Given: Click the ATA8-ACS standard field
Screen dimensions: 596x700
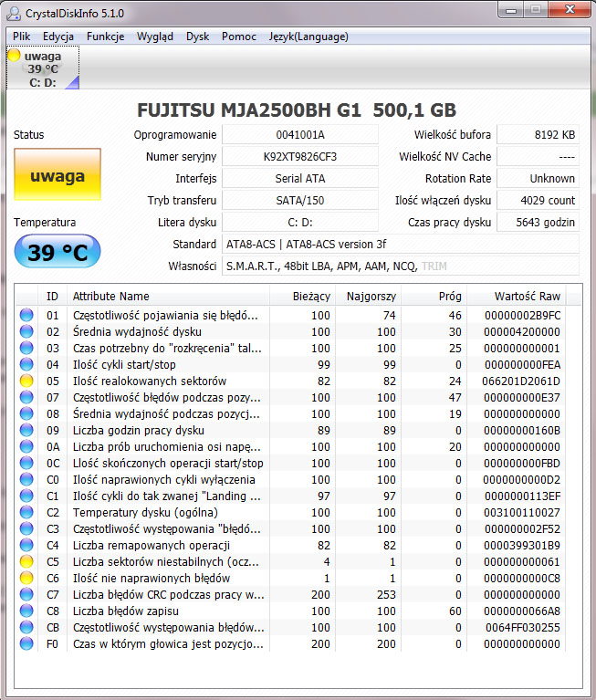Looking at the screenshot, I should 401,244.
